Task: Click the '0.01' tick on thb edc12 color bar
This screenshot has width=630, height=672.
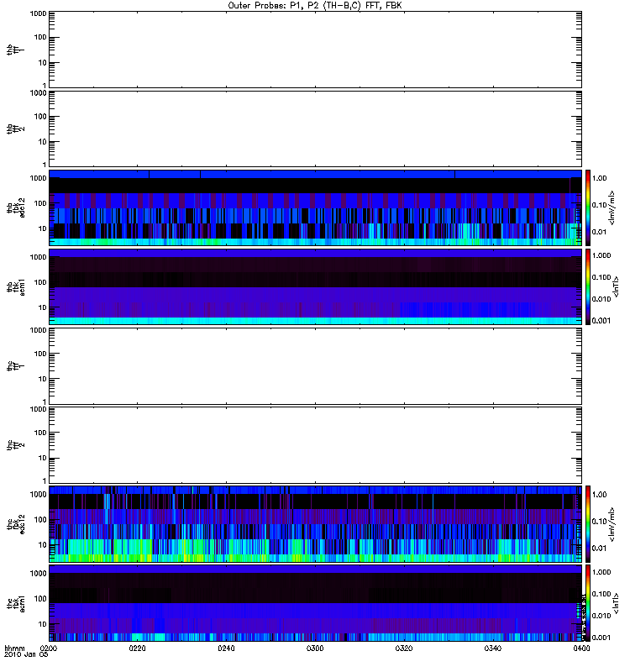Action: 600,232
